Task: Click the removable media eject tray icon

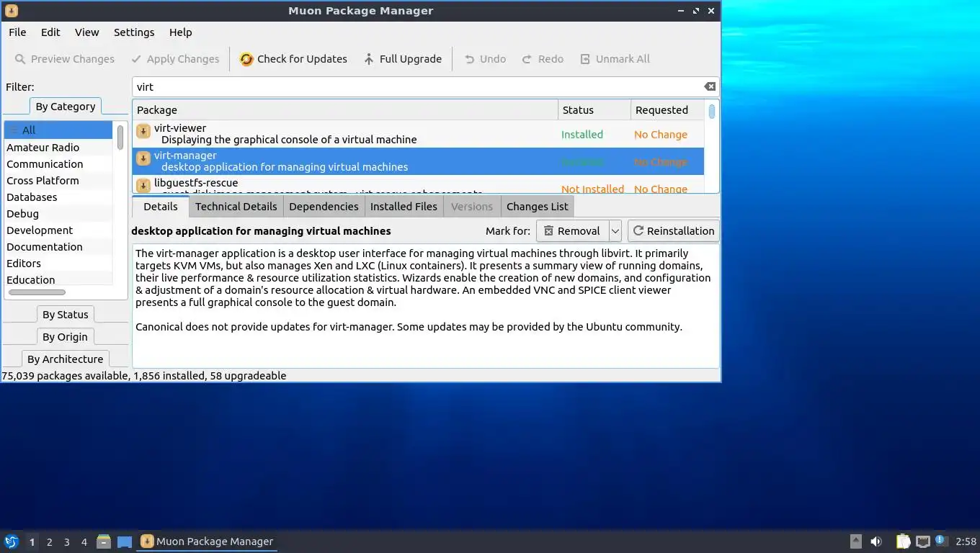Action: (855, 541)
